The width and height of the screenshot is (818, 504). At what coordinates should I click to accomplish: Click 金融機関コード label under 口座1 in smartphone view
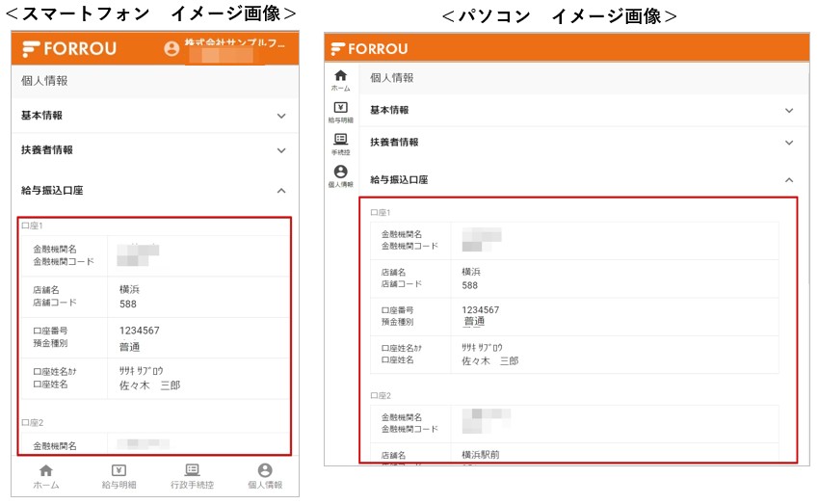coord(64,261)
